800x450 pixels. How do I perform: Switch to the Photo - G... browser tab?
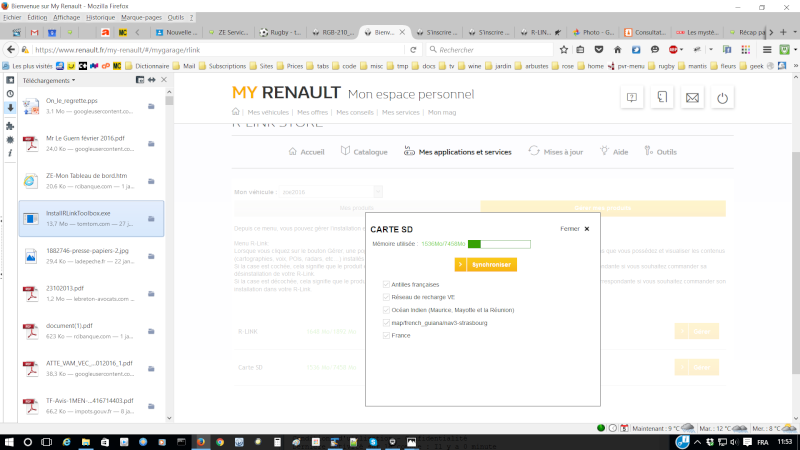[x=594, y=32]
